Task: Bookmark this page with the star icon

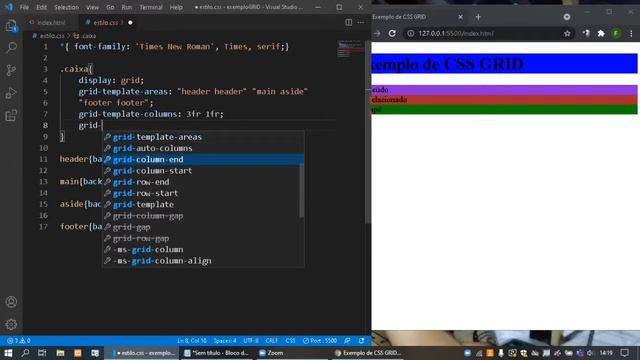Action: (x=567, y=33)
